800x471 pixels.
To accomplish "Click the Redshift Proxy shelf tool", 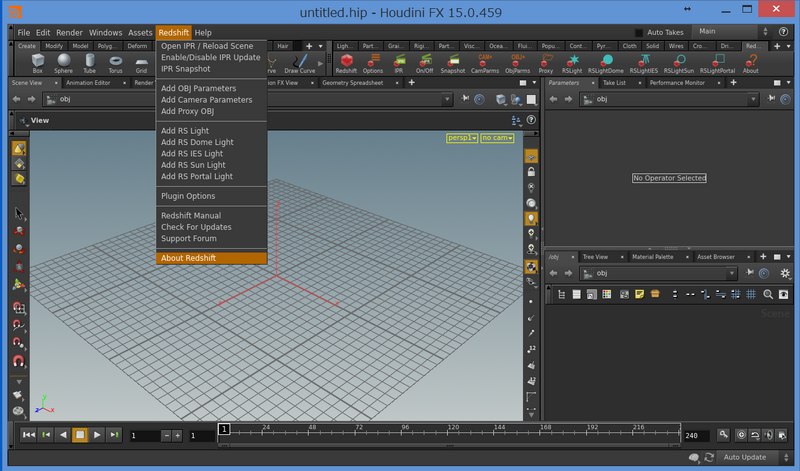I will (x=546, y=63).
